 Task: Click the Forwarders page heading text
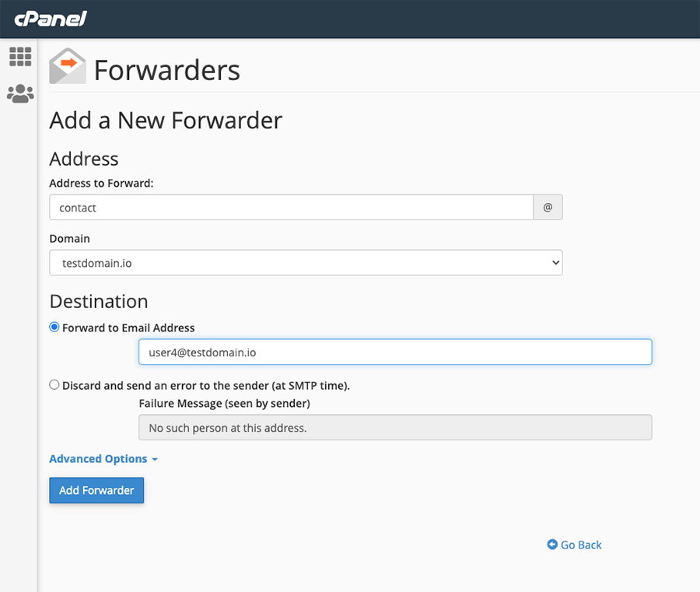[x=166, y=70]
